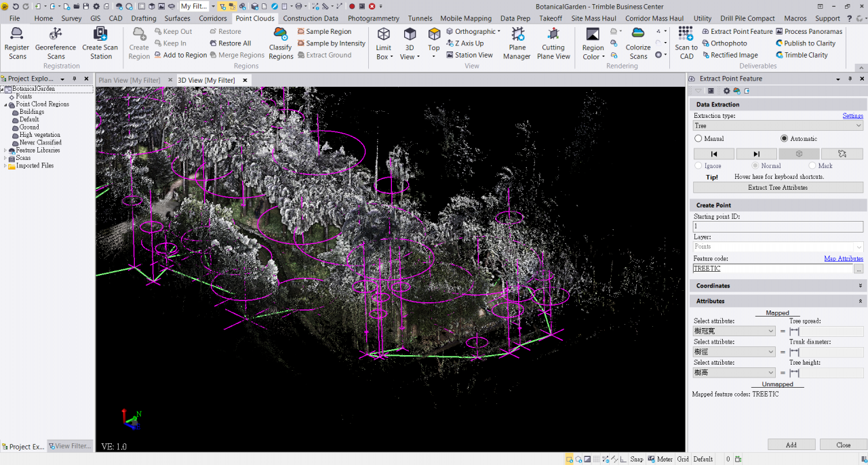Open Process Panoramas
The width and height of the screenshot is (868, 465).
(x=808, y=32)
